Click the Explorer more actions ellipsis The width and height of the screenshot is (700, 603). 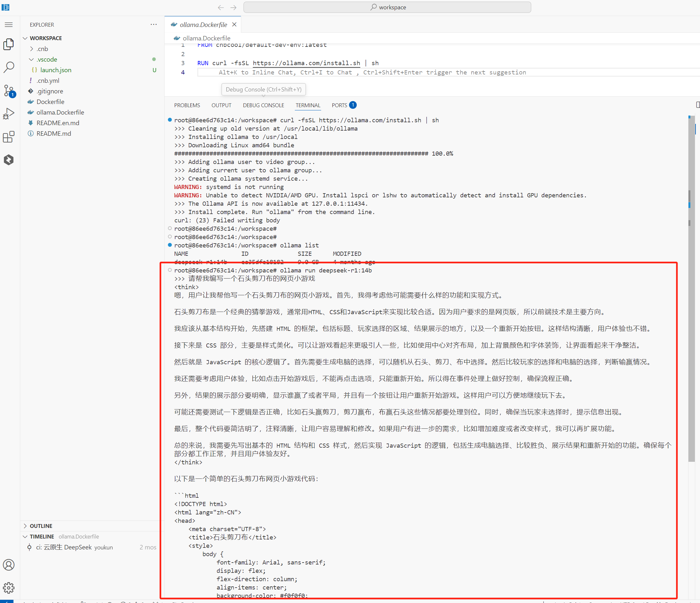click(x=154, y=25)
